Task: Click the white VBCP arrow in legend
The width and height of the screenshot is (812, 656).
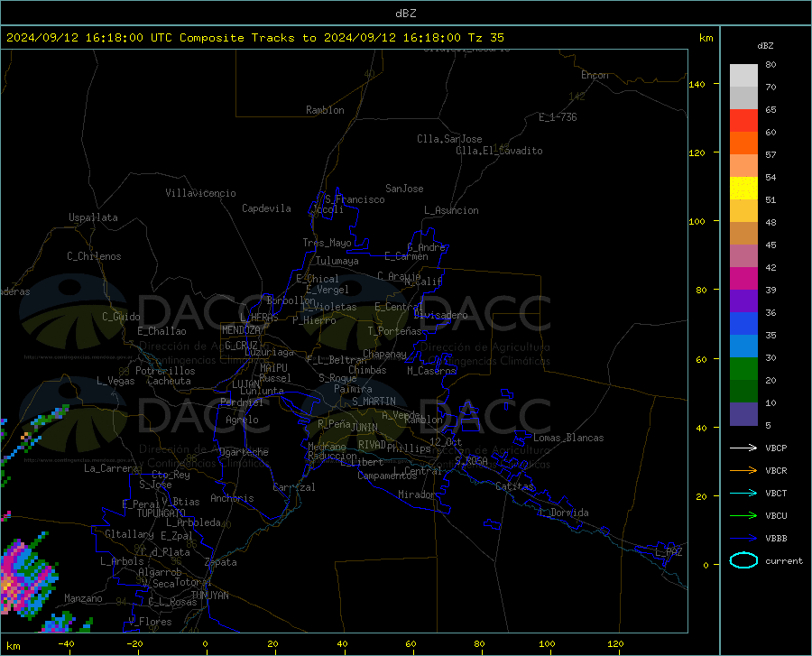Action: pos(743,448)
